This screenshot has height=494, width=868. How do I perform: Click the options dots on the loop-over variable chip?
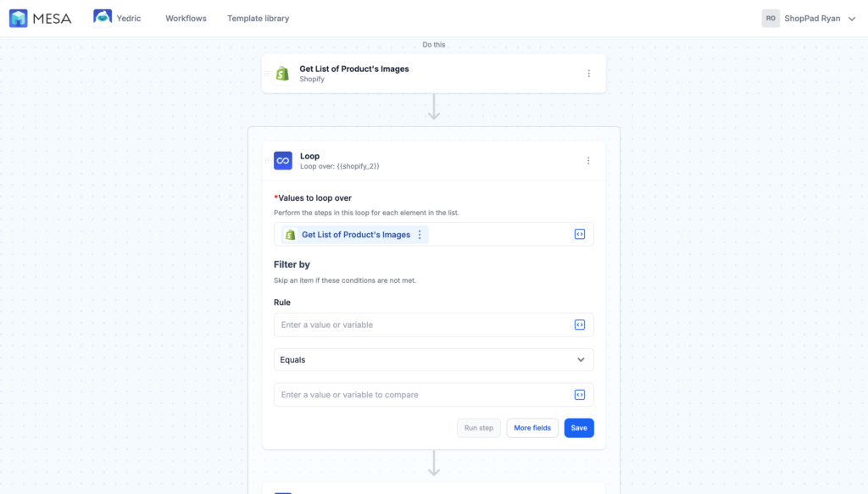tap(420, 234)
